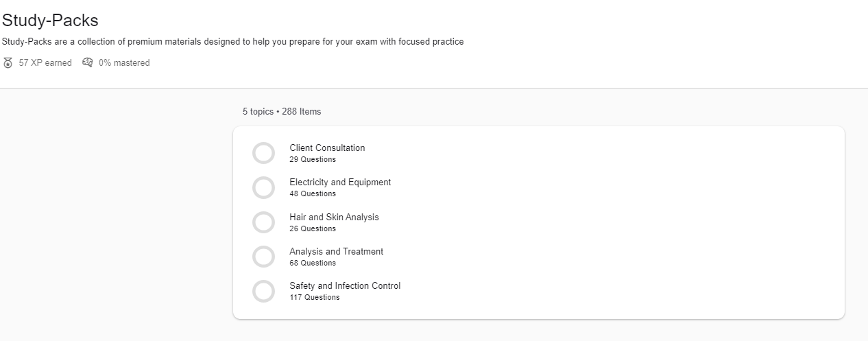Image resolution: width=868 pixels, height=341 pixels.
Task: Select the Analysis and Treatment progress ring
Action: coord(263,257)
